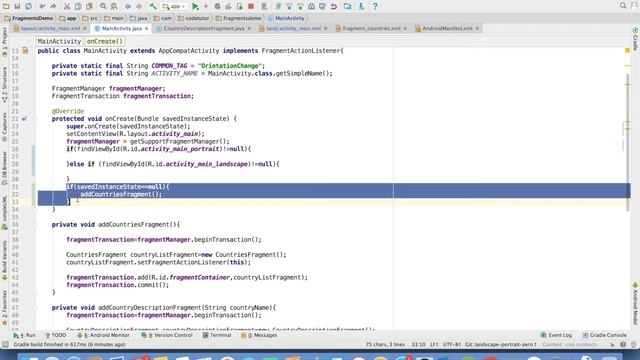
Task: Close the AndroidManifest.xml tab
Action: 477,28
